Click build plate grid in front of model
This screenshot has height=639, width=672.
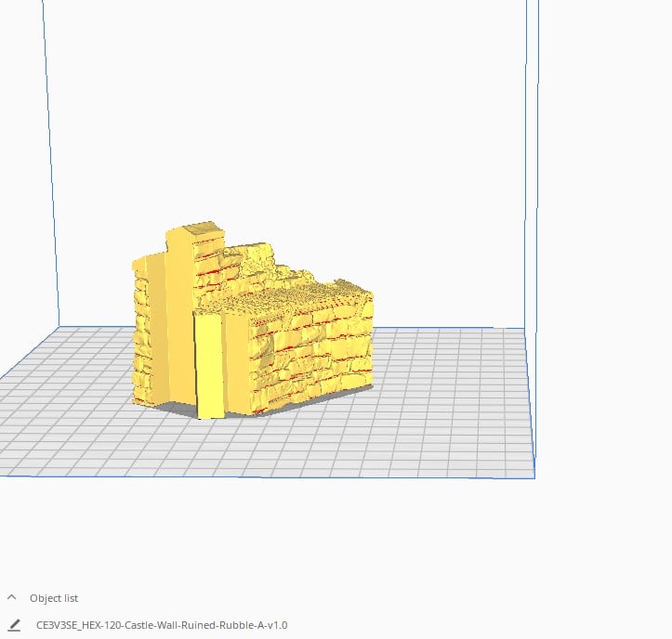pyautogui.click(x=257, y=446)
